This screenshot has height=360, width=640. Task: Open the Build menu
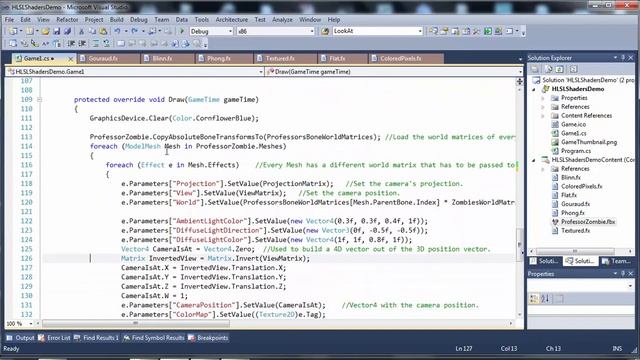[x=116, y=20]
